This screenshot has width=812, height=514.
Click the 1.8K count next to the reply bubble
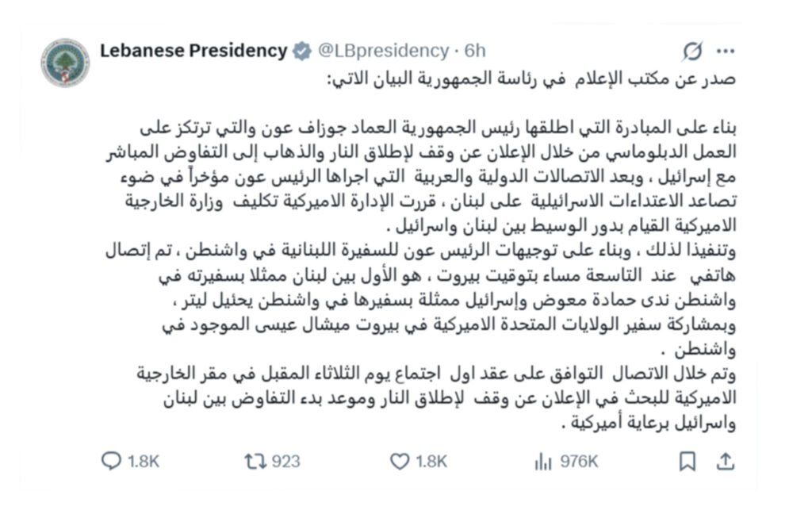coord(144,461)
